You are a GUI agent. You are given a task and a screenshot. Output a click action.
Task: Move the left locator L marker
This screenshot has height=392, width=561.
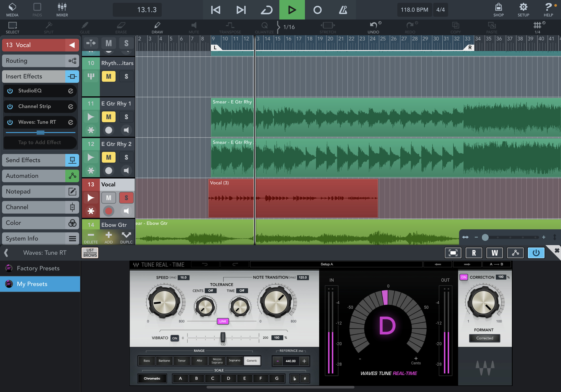[215, 47]
